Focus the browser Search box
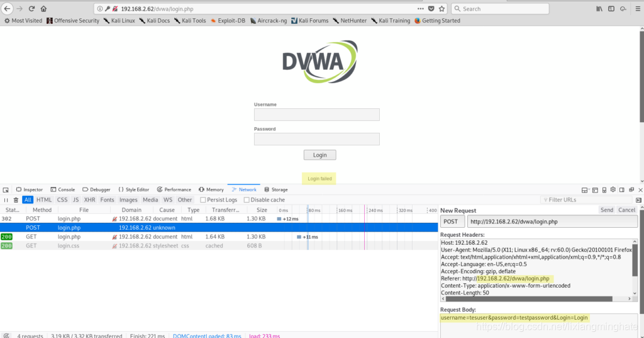The image size is (644, 338). pos(500,9)
